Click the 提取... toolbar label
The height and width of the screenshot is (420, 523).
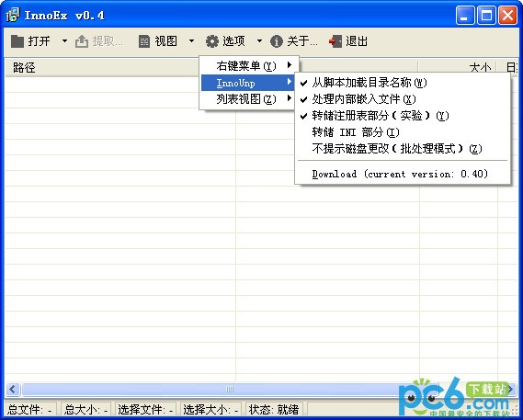pos(108,41)
